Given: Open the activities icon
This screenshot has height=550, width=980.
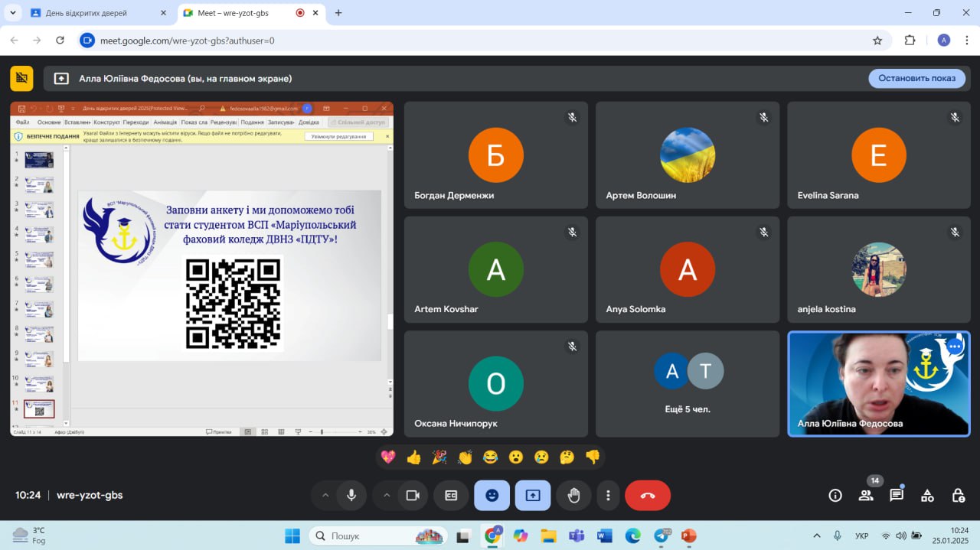Looking at the screenshot, I should 927,495.
